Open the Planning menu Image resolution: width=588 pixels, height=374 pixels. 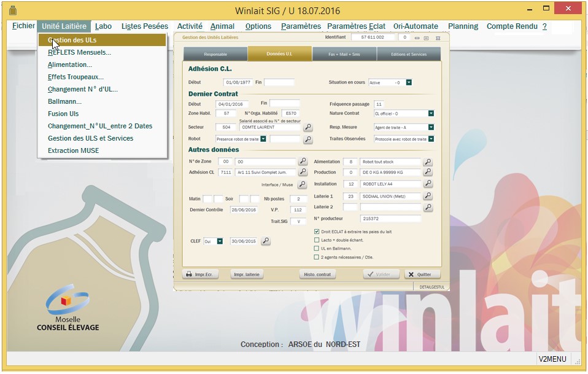(463, 26)
